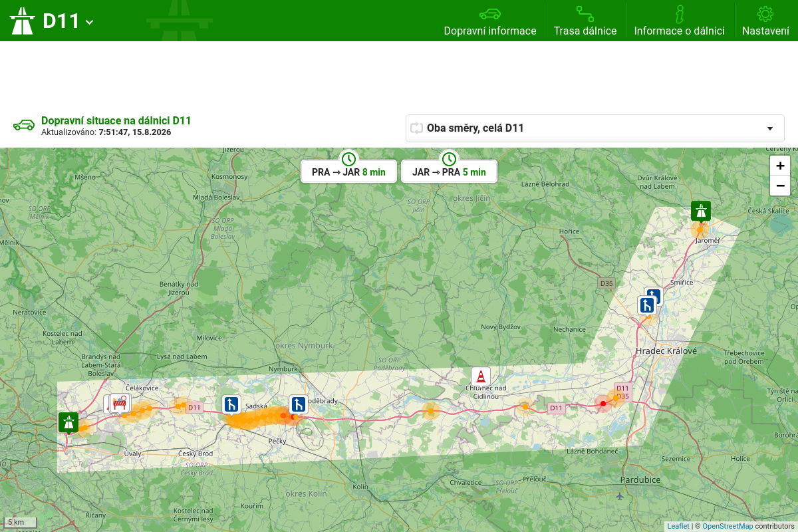Click the Nymburk town label on map
Viewport: 798px width, 532px height.
click(284, 368)
